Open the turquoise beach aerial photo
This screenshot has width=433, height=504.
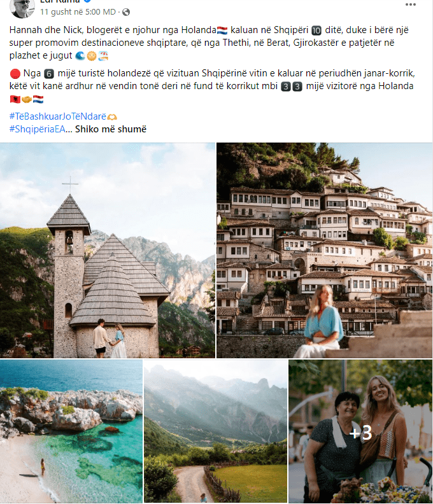pos(71,431)
